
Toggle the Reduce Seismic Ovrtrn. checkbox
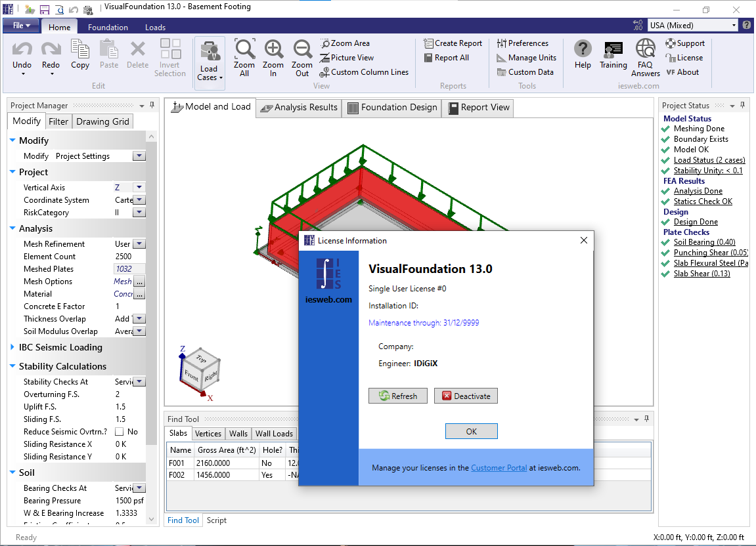click(x=119, y=432)
